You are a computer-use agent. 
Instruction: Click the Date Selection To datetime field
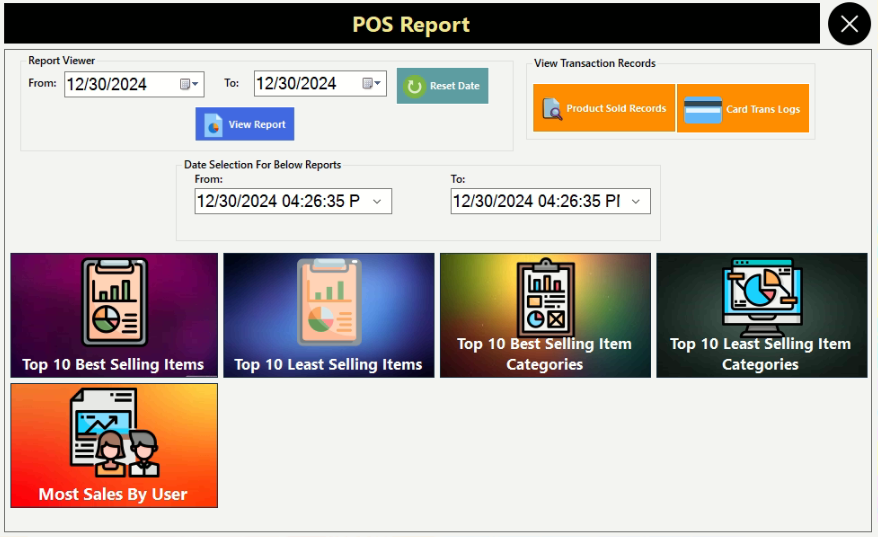[550, 201]
